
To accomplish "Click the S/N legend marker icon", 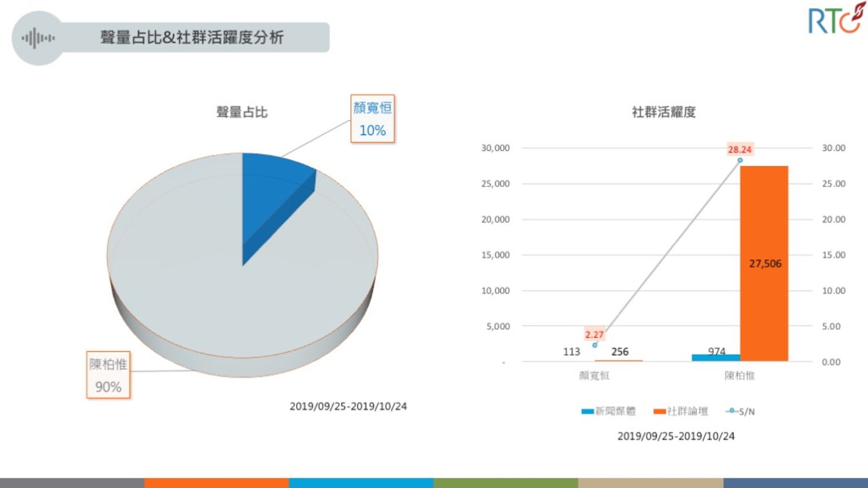I will pos(731,411).
